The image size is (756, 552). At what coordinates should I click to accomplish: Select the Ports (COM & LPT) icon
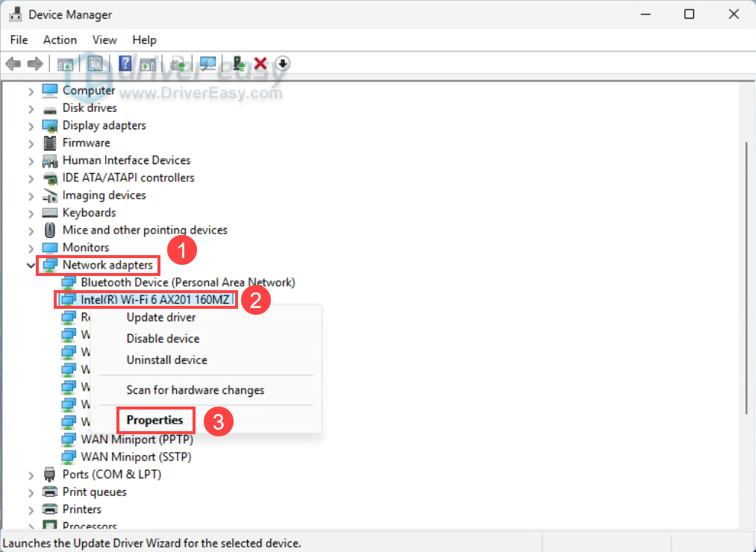[50, 474]
